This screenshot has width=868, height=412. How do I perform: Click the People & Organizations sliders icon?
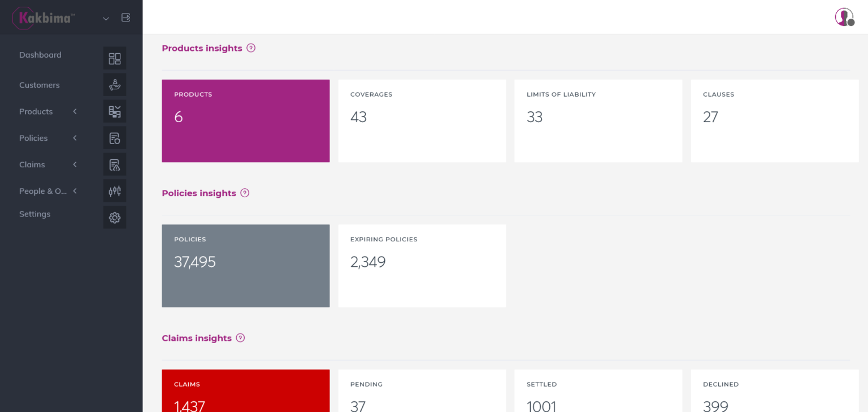115,191
